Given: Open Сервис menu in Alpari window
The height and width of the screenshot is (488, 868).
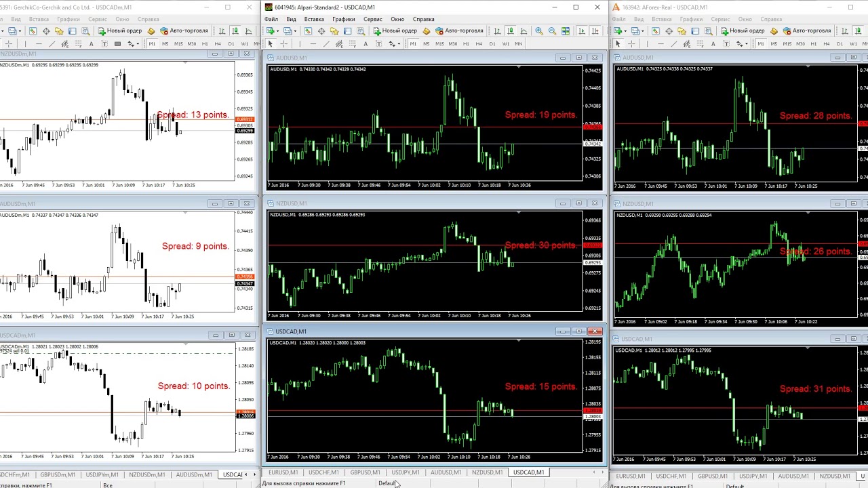Looking at the screenshot, I should 372,19.
